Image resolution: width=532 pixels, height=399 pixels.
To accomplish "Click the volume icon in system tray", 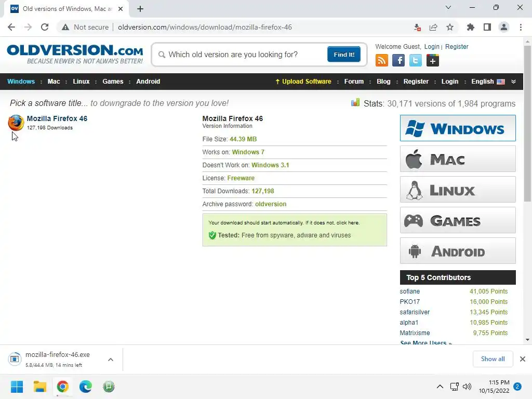I will pyautogui.click(x=467, y=387).
